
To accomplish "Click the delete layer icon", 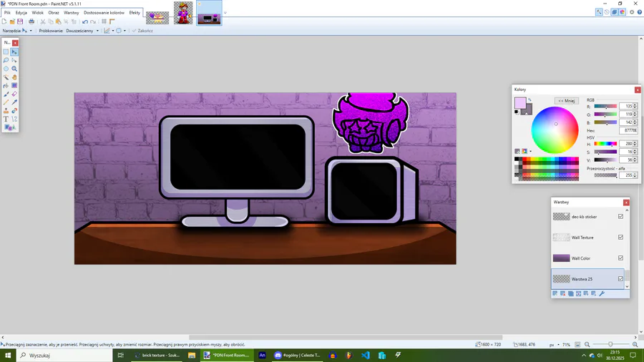I will (562, 293).
